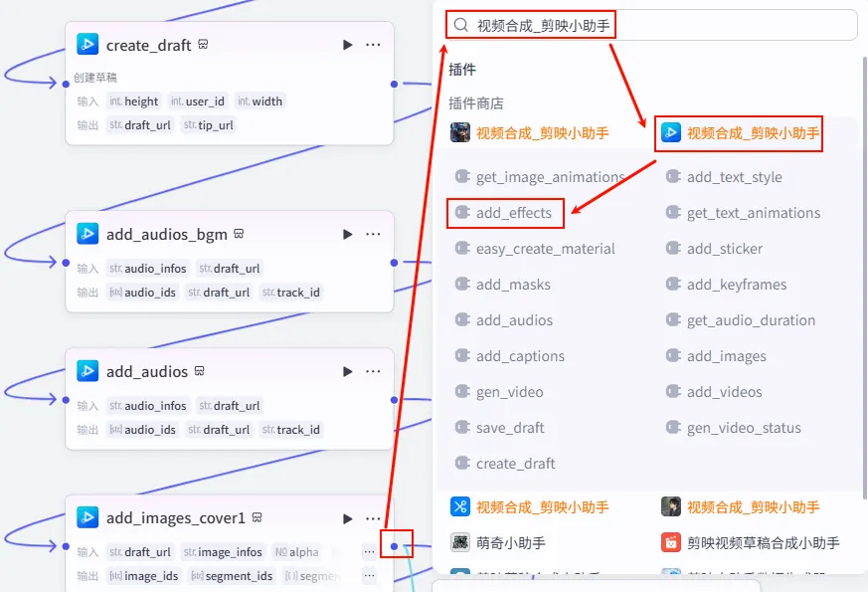Click image_infos input of add_images_cover1

click(223, 552)
